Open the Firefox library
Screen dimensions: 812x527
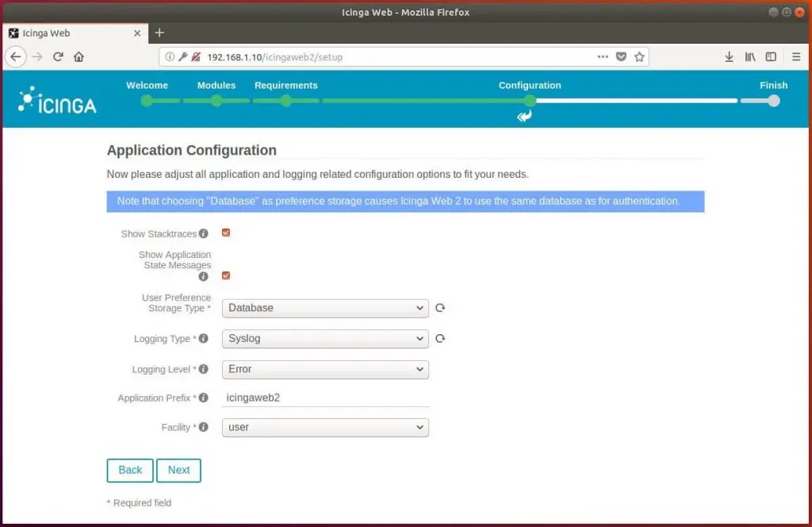pos(750,57)
